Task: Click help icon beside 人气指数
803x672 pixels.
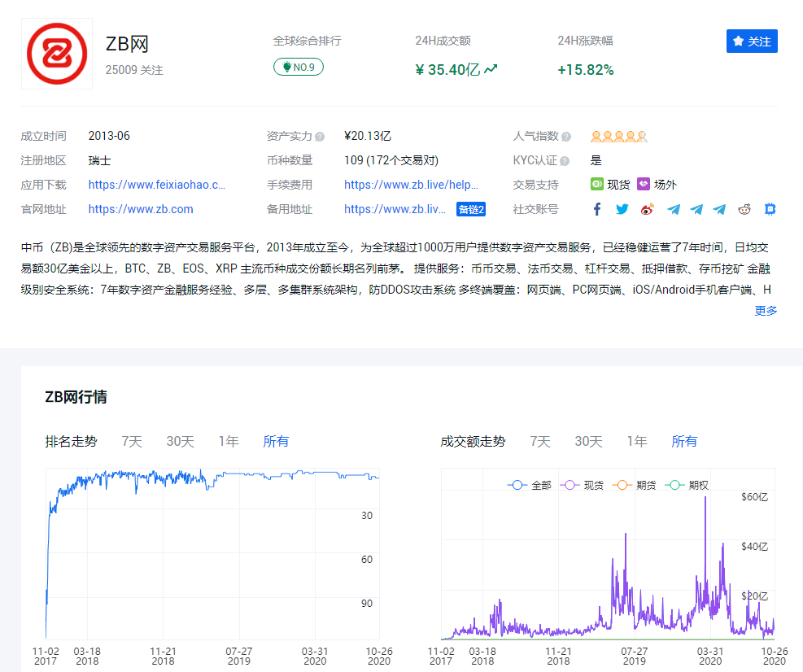Action: 566,137
